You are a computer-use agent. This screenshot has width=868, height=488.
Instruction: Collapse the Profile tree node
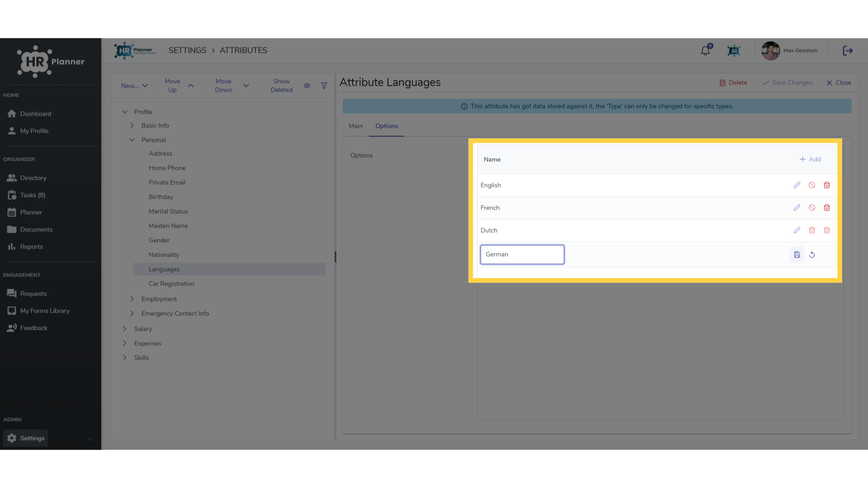pos(125,112)
